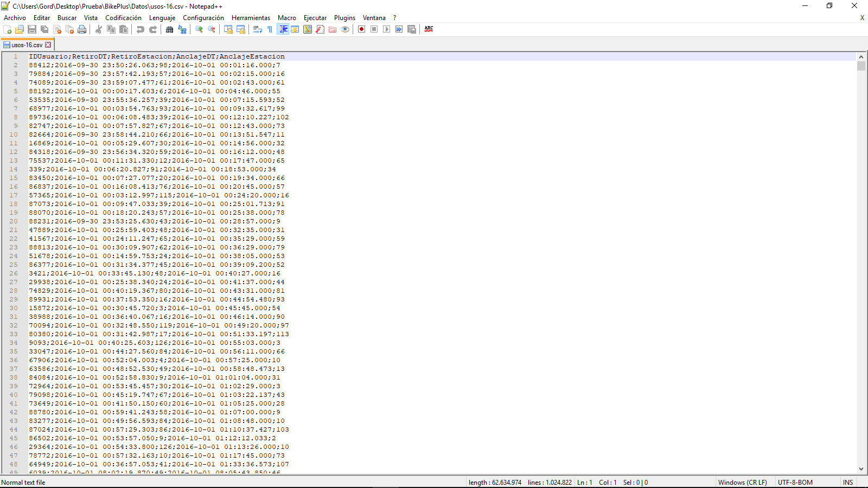This screenshot has width=868, height=488.
Task: Click the Paste clipboard icon
Action: (124, 29)
